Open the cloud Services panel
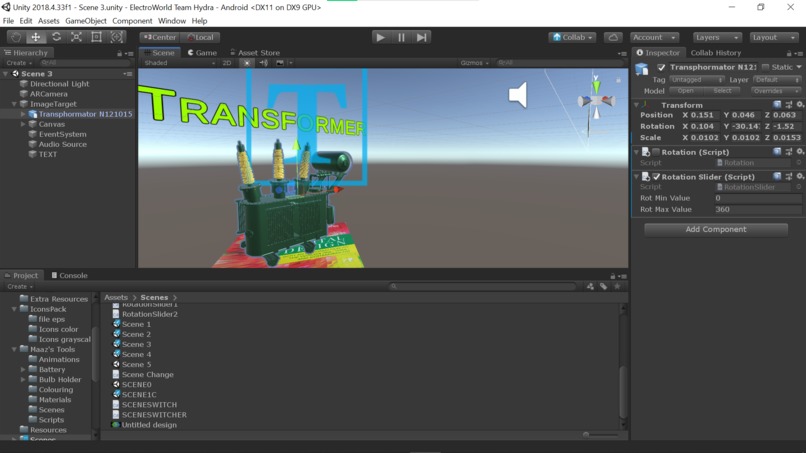 click(x=613, y=38)
